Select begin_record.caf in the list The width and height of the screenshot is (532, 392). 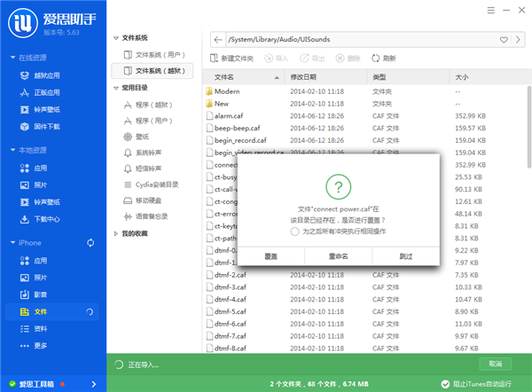pos(364,140)
